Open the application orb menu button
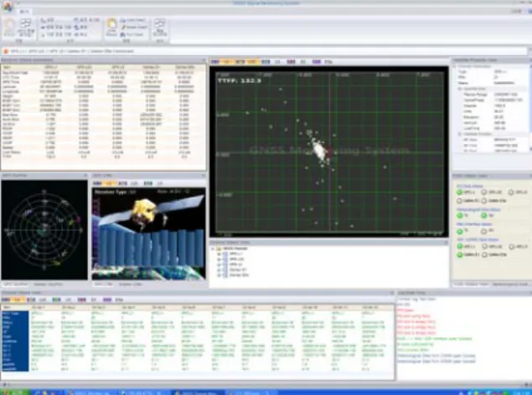This screenshot has width=532, height=395. (8, 6)
